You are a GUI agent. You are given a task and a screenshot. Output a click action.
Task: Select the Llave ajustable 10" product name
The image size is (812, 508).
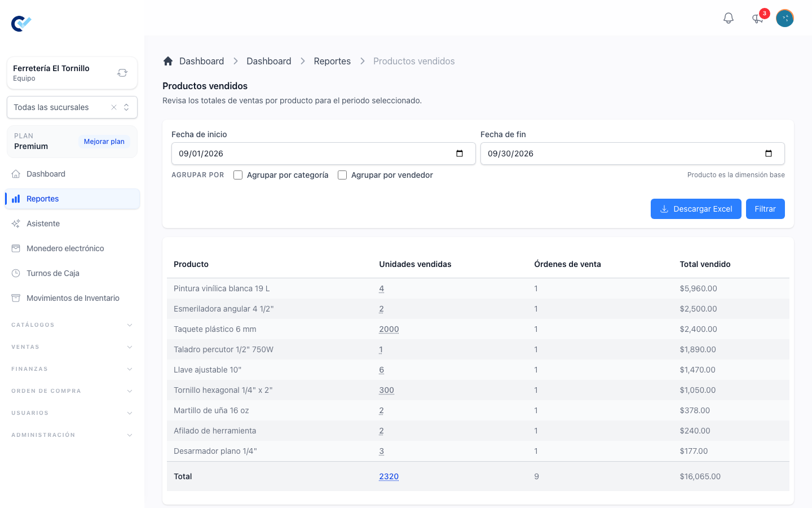[x=208, y=370]
